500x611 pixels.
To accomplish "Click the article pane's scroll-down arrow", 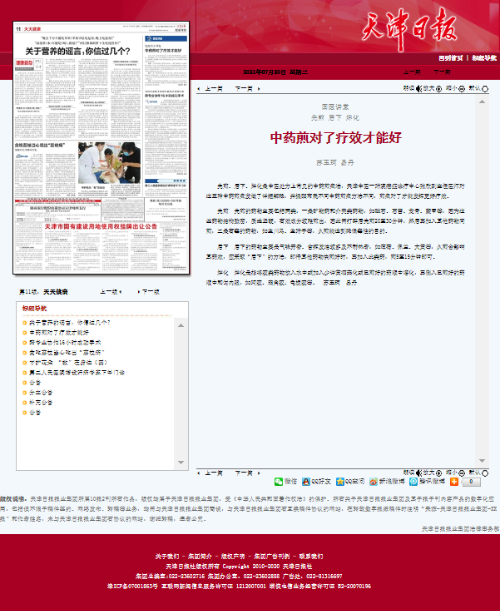I will coord(482,461).
